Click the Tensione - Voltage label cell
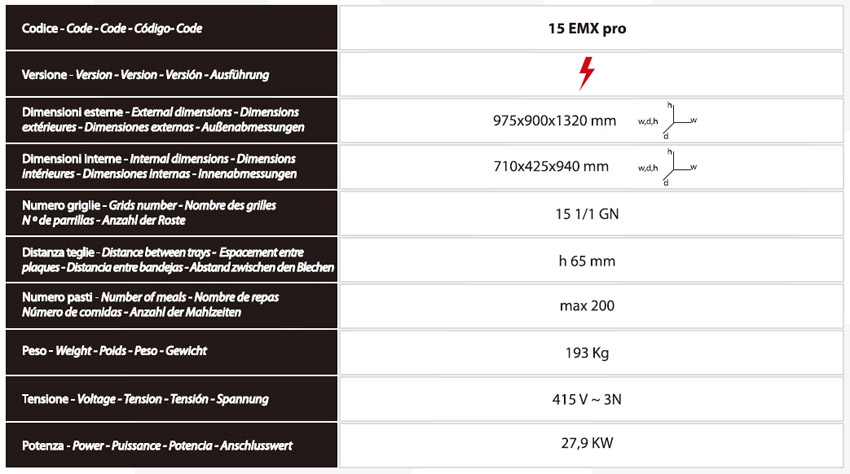850x474 pixels. [x=170, y=398]
